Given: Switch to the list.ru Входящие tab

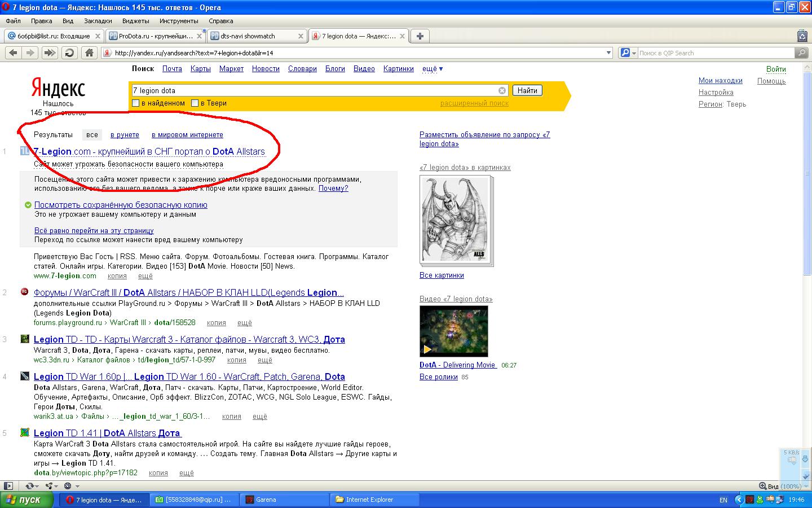Looking at the screenshot, I should (54, 36).
